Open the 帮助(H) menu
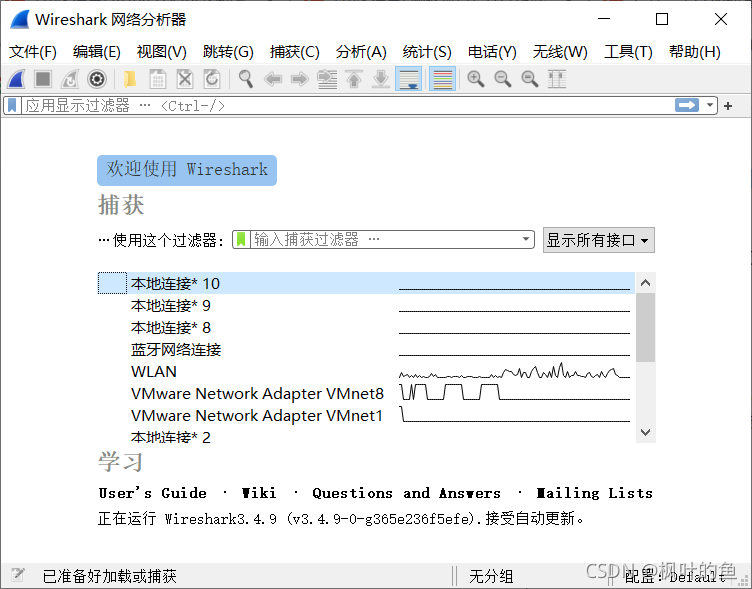 694,52
